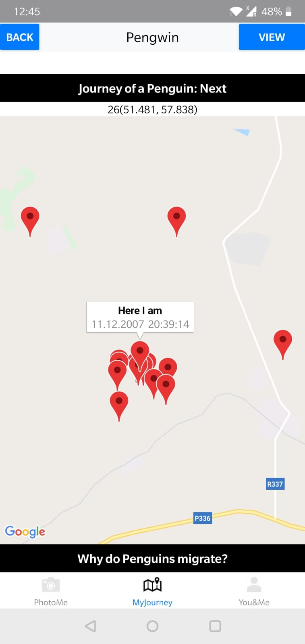Tap the Android home circle button

152,626
